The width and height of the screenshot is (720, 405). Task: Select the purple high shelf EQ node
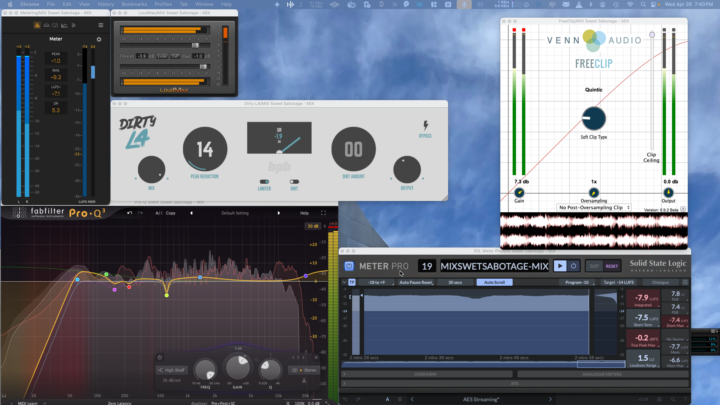(x=306, y=276)
